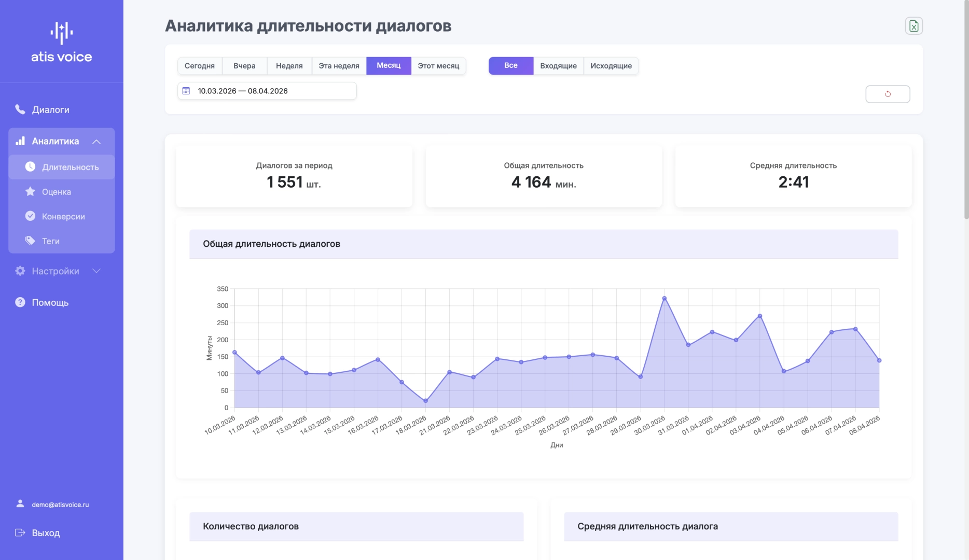Viewport: 969px width, 560px height.
Task: Select the Входящие call filter
Action: [558, 66]
